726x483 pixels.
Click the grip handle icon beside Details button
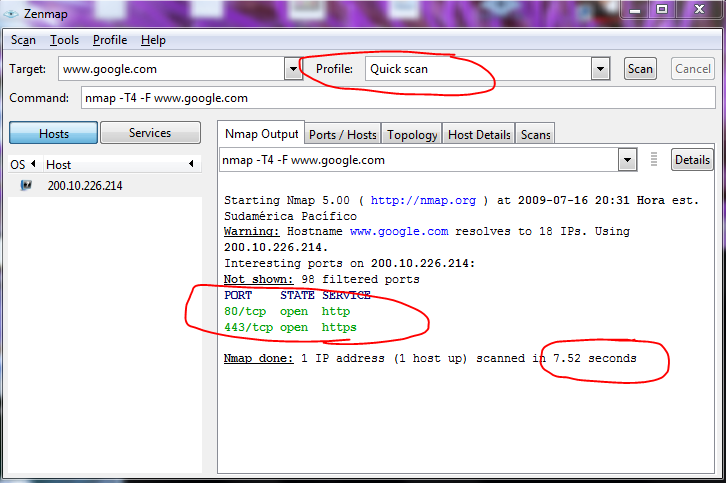(654, 159)
